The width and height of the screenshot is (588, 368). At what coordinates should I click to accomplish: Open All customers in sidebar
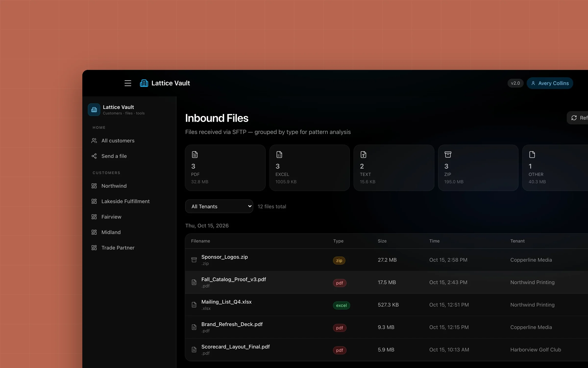(x=129, y=141)
